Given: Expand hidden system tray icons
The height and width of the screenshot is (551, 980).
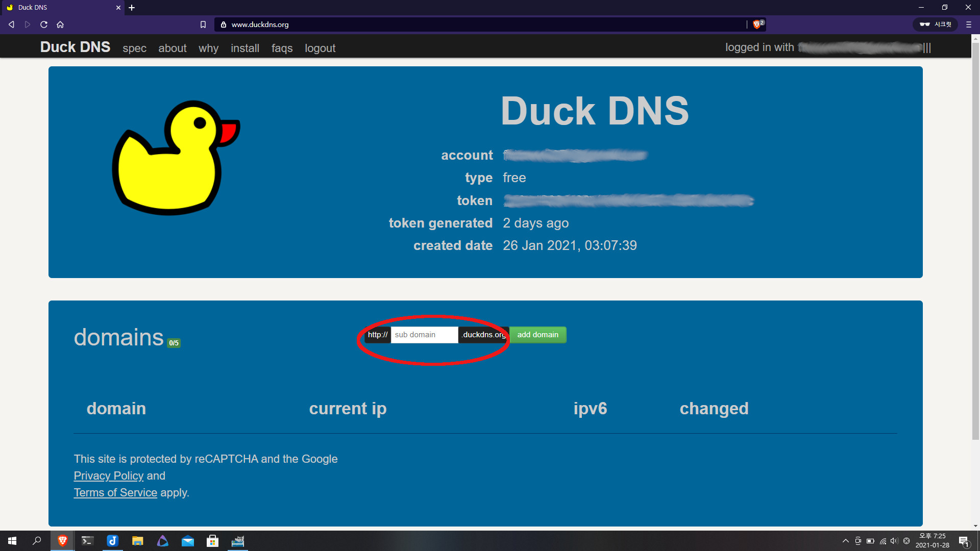Looking at the screenshot, I should click(845, 541).
